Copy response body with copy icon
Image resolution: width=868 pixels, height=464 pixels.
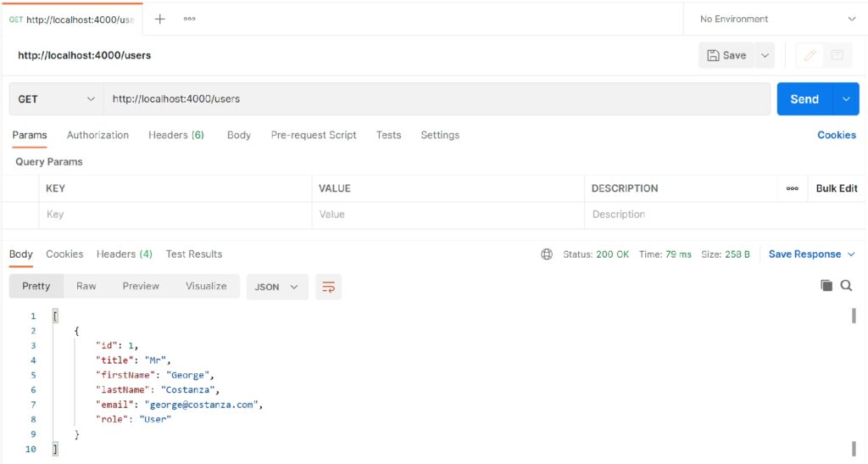(826, 286)
